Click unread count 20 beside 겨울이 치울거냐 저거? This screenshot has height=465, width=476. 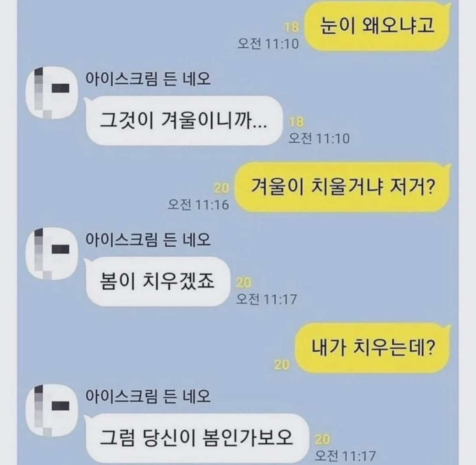click(x=221, y=189)
